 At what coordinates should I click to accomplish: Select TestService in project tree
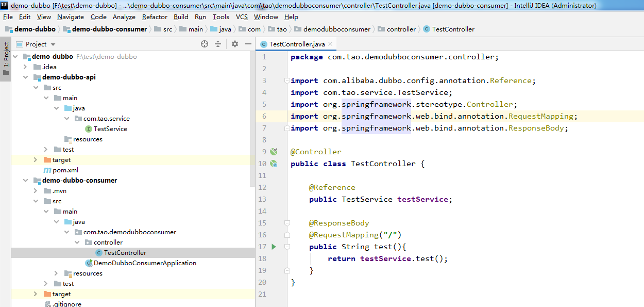[110, 129]
